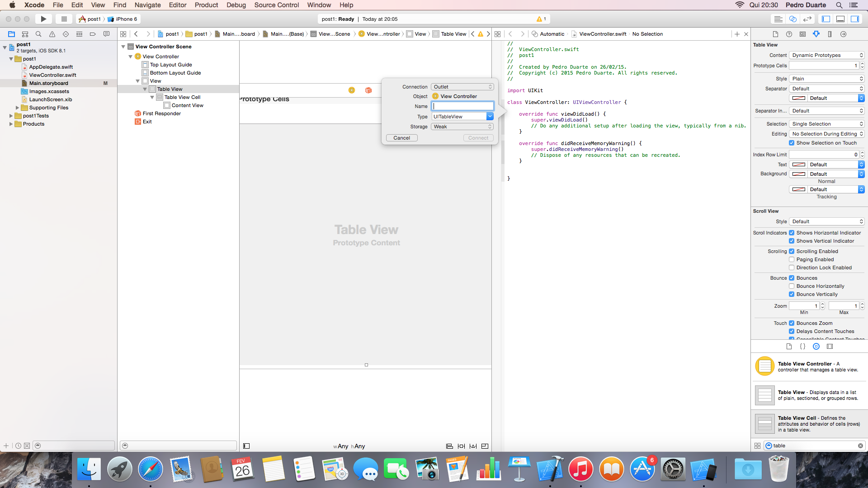The height and width of the screenshot is (488, 868).
Task: Show the File inspector
Action: coord(775,34)
